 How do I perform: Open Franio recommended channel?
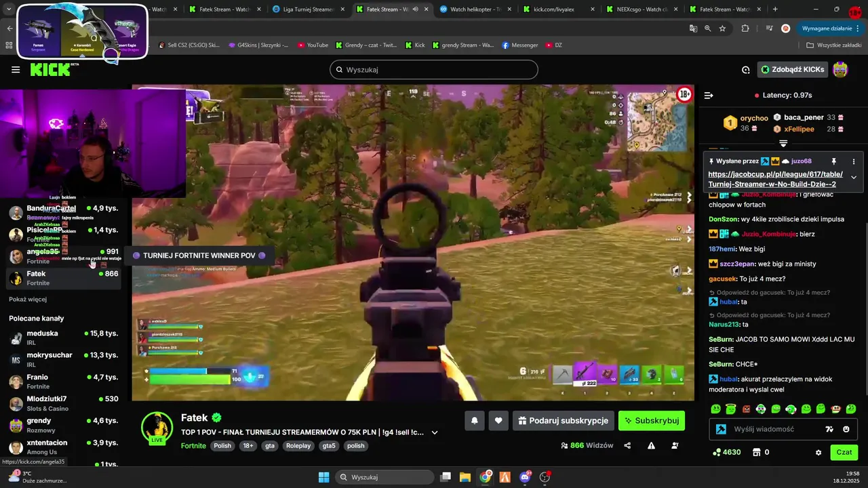64,381
